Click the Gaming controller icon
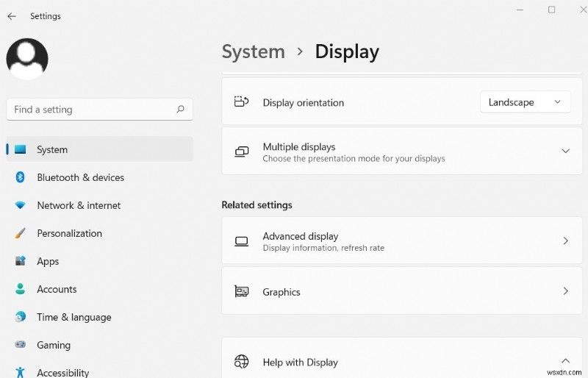Image resolution: width=588 pixels, height=378 pixels. (x=21, y=345)
